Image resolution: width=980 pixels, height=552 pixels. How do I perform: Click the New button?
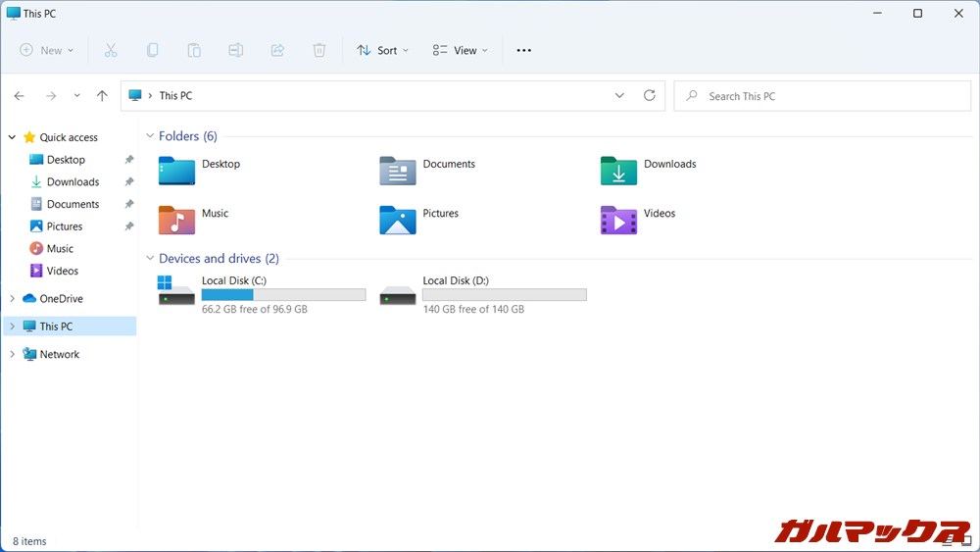(47, 50)
